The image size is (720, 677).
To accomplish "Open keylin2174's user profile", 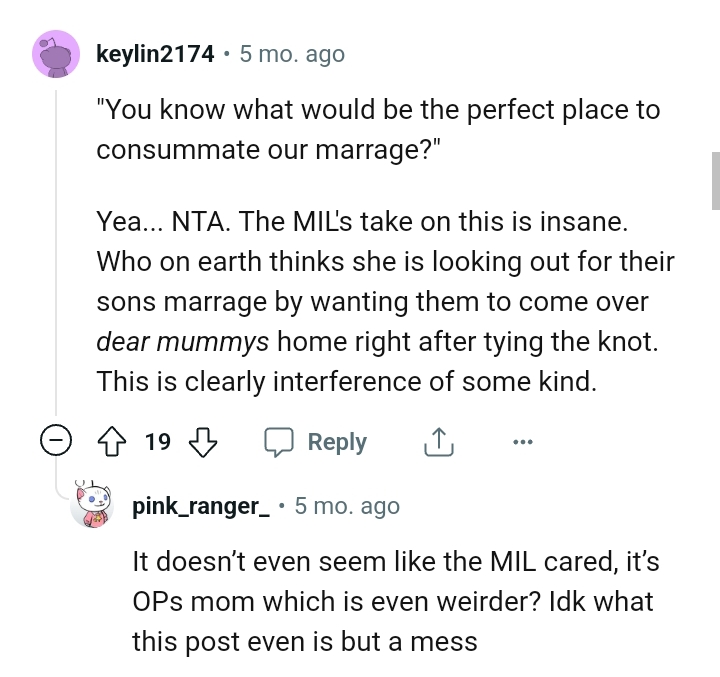I will tap(155, 54).
